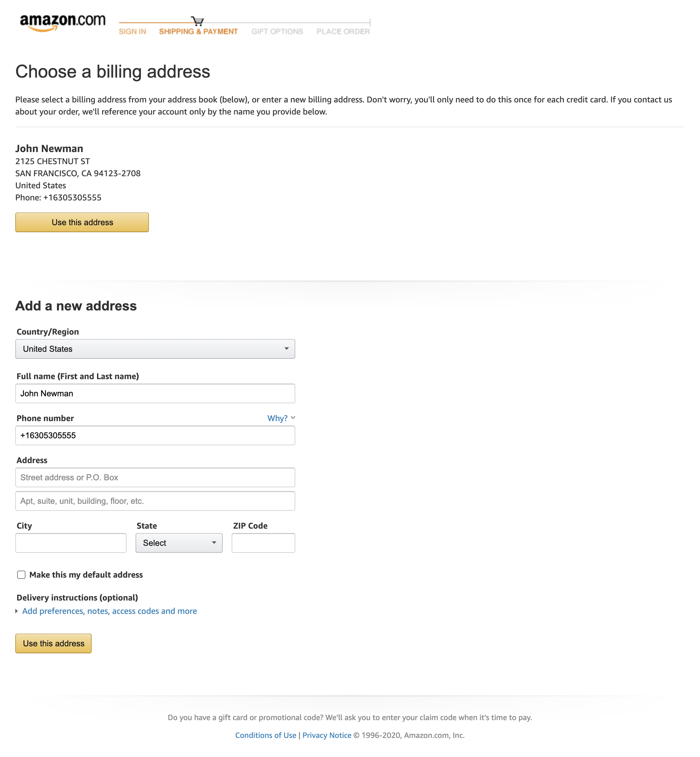The height and width of the screenshot is (757, 700).
Task: Click the Street address or P.O. Box field
Action: point(155,477)
